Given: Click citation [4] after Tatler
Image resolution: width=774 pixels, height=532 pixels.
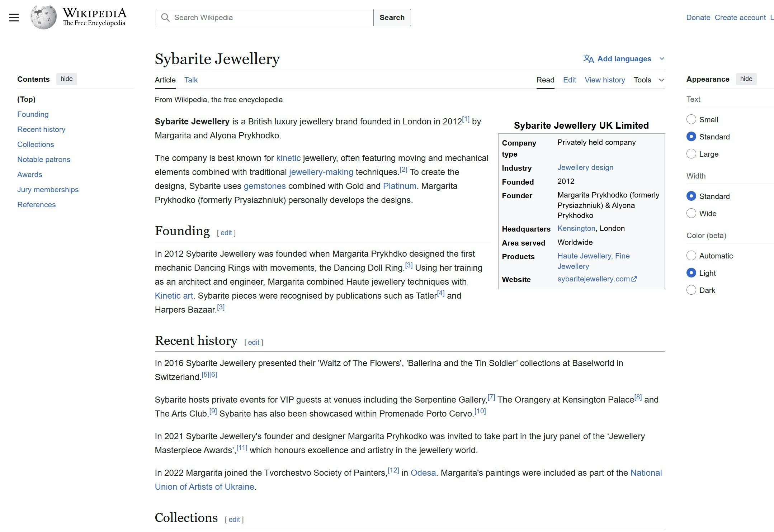Looking at the screenshot, I should tap(441, 293).
